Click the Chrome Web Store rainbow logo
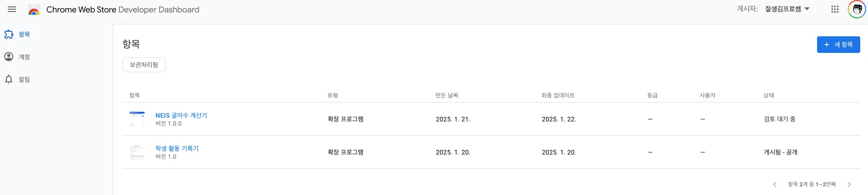 pos(34,10)
